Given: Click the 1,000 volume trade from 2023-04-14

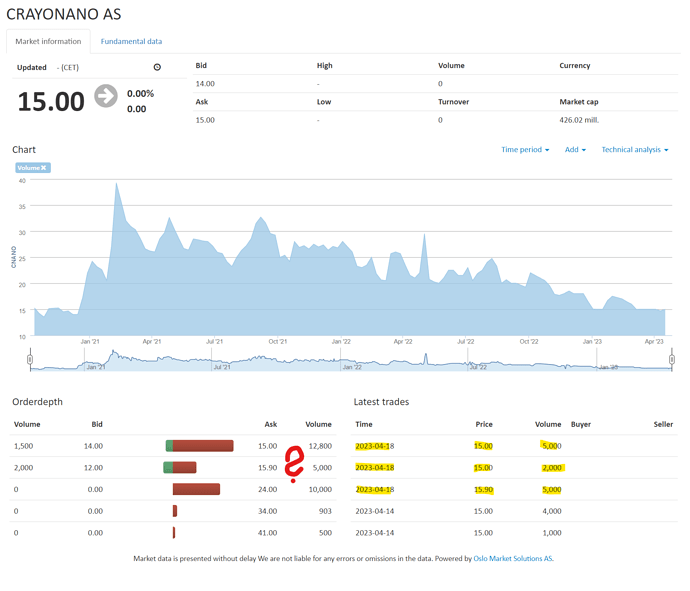Looking at the screenshot, I should (552, 532).
